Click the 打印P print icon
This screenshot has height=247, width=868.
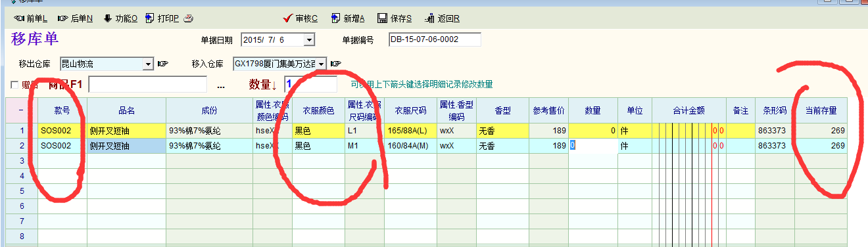[x=151, y=18]
